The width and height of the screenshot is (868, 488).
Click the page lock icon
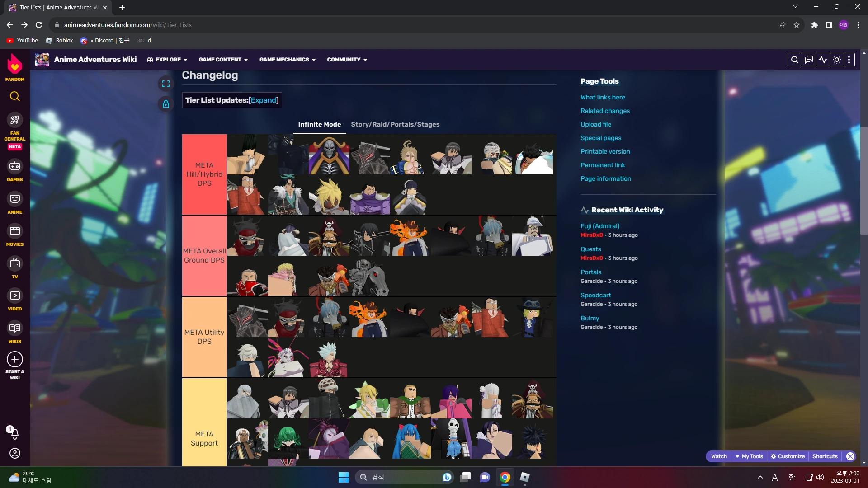pos(166,104)
